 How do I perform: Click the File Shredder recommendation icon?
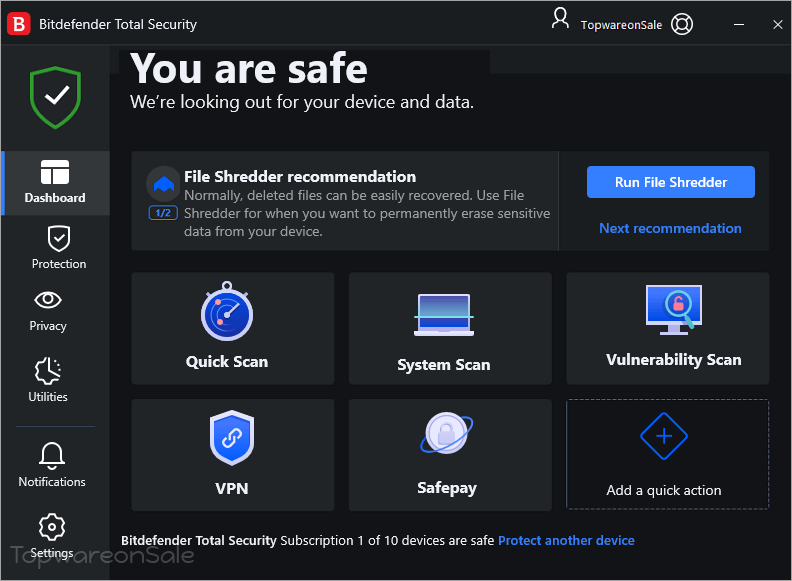163,183
